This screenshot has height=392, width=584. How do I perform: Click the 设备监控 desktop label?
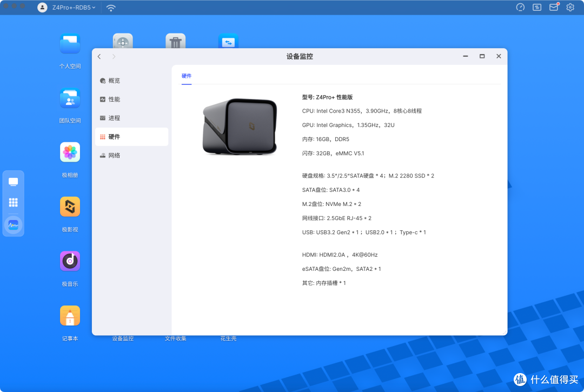tap(123, 338)
